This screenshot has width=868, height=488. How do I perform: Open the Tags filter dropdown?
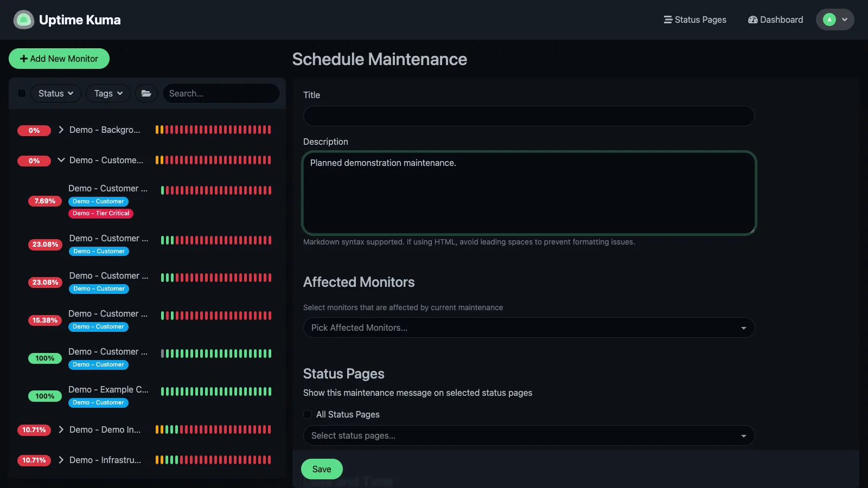click(108, 93)
